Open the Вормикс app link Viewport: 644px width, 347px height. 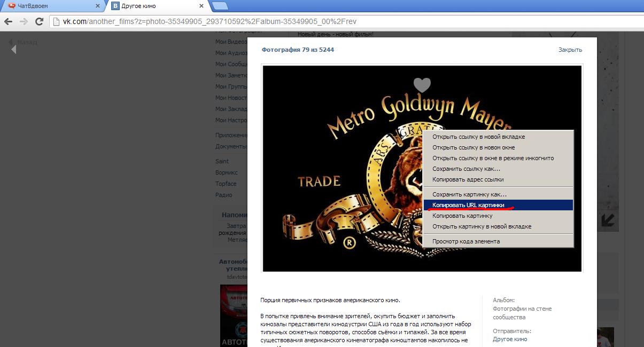coord(227,172)
